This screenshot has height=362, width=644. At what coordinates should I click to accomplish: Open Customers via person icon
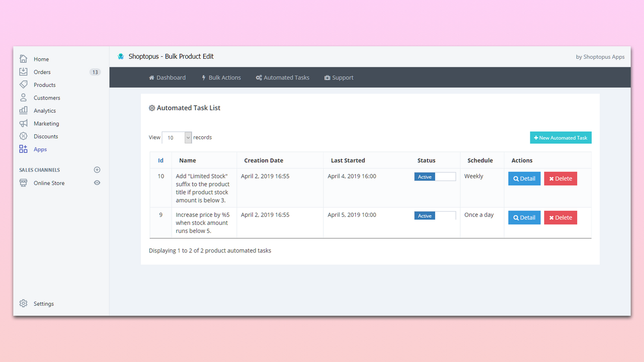click(x=23, y=98)
